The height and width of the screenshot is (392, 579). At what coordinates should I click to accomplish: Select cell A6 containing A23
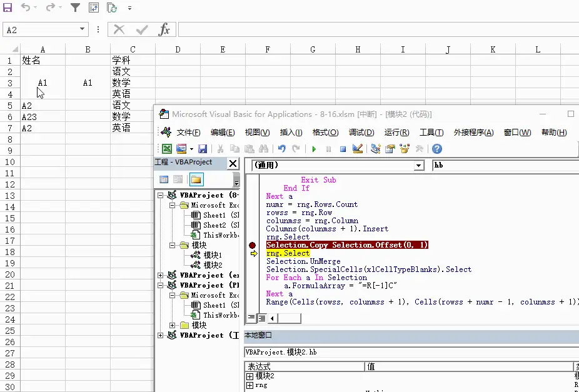click(43, 117)
